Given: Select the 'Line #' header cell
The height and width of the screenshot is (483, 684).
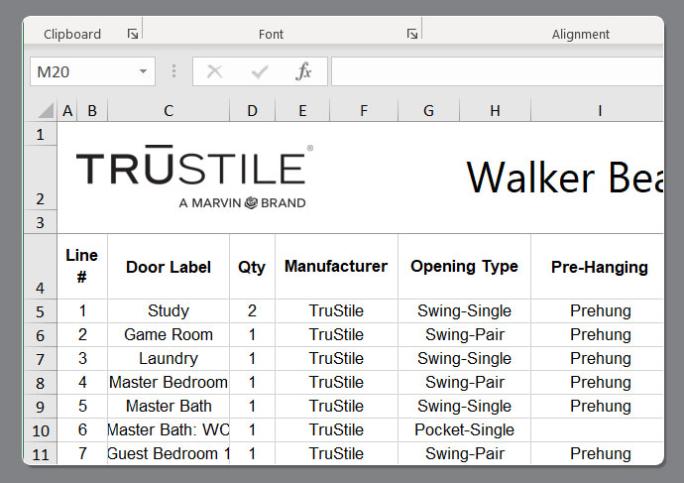Looking at the screenshot, I should 82,267.
